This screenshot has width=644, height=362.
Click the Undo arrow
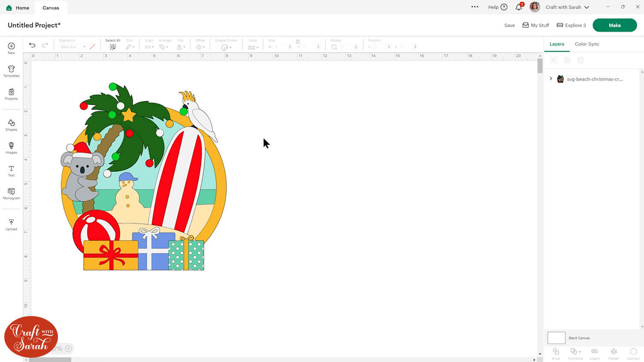[32, 45]
